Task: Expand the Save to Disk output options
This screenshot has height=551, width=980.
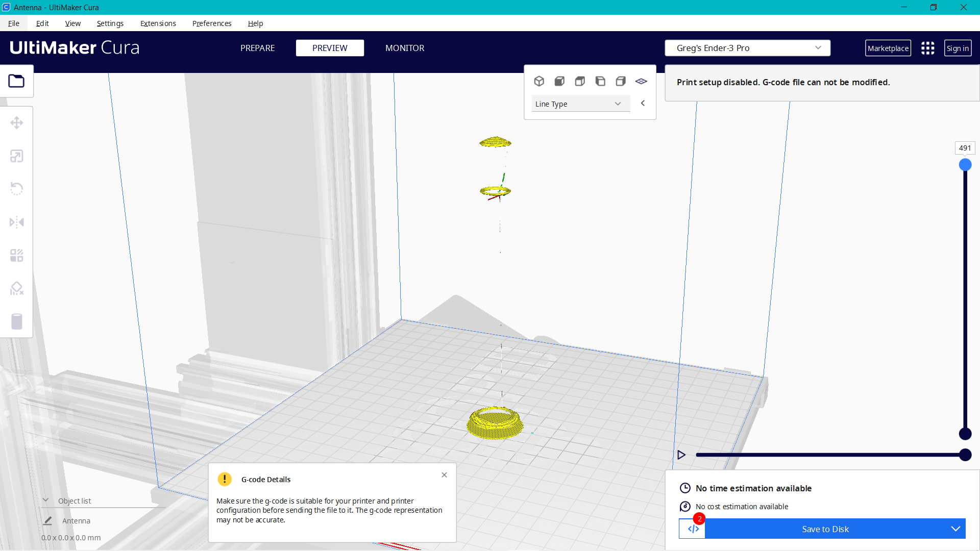Action: 955,529
